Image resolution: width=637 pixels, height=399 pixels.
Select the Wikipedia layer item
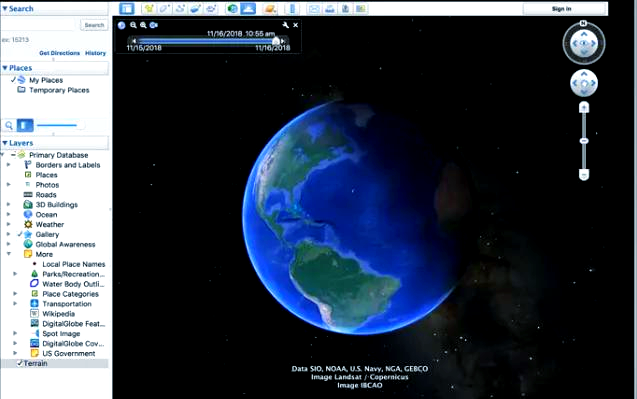pyautogui.click(x=58, y=314)
